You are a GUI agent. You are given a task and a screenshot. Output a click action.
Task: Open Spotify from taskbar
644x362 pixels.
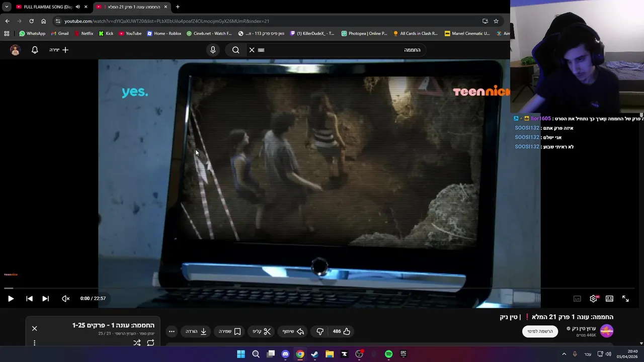point(388,354)
